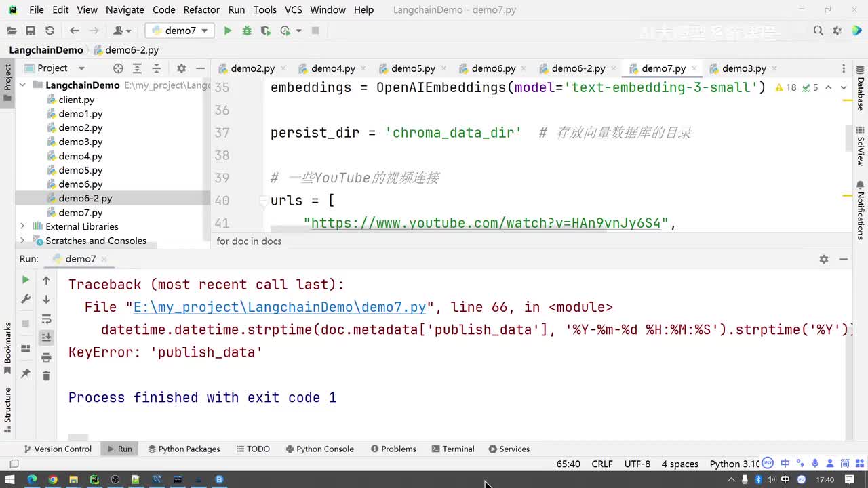
Task: Run demo7 with coverage icon
Action: (266, 30)
